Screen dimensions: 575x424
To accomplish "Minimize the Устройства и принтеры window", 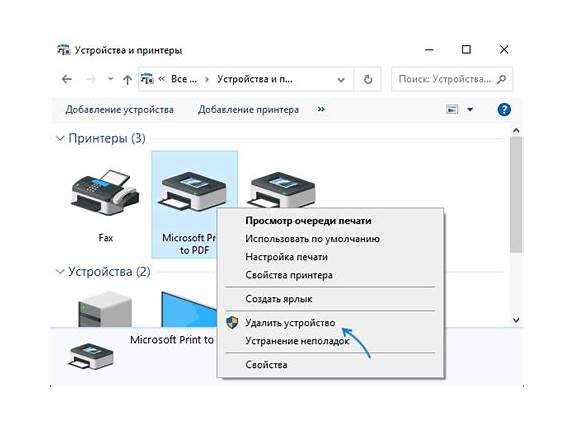I will point(429,50).
